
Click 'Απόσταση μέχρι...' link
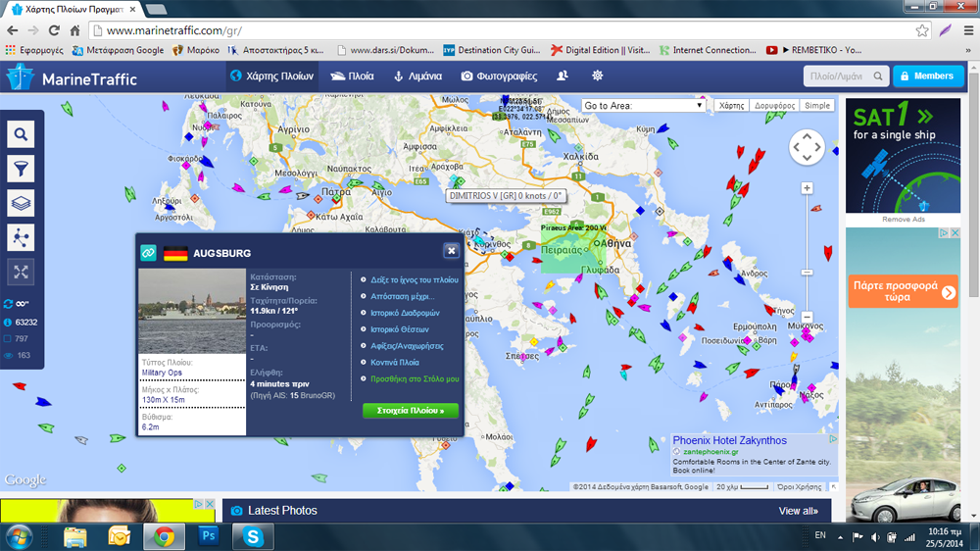point(402,296)
